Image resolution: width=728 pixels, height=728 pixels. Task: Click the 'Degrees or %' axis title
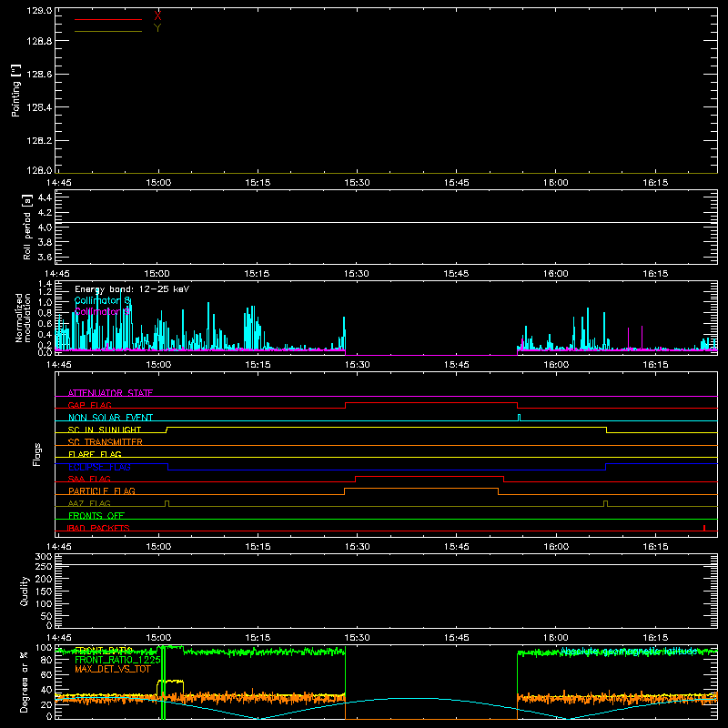(25, 682)
